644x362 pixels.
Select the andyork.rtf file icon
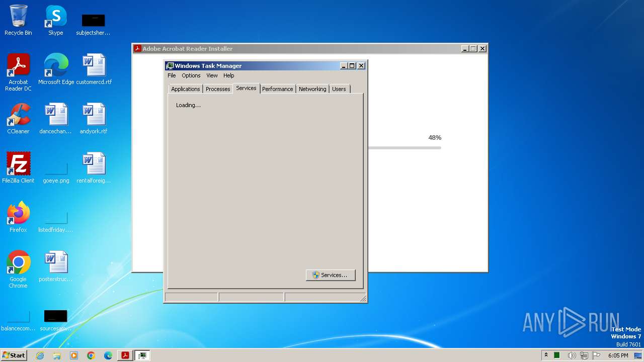tap(94, 119)
